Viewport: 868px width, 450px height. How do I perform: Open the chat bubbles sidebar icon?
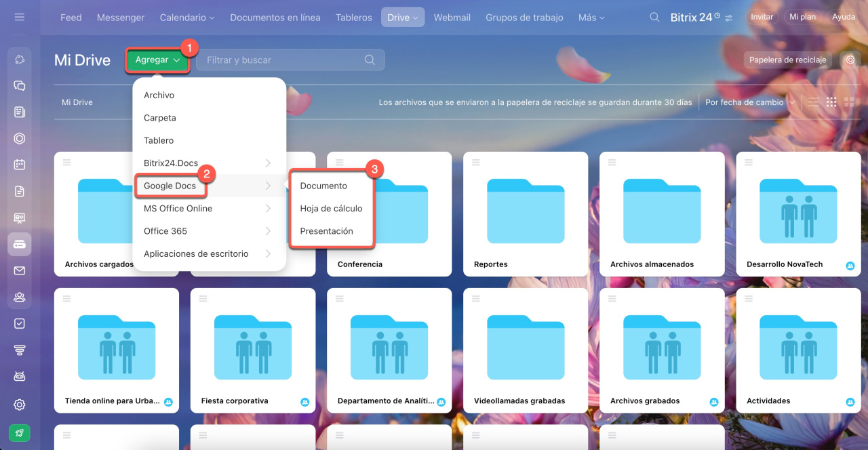point(20,86)
